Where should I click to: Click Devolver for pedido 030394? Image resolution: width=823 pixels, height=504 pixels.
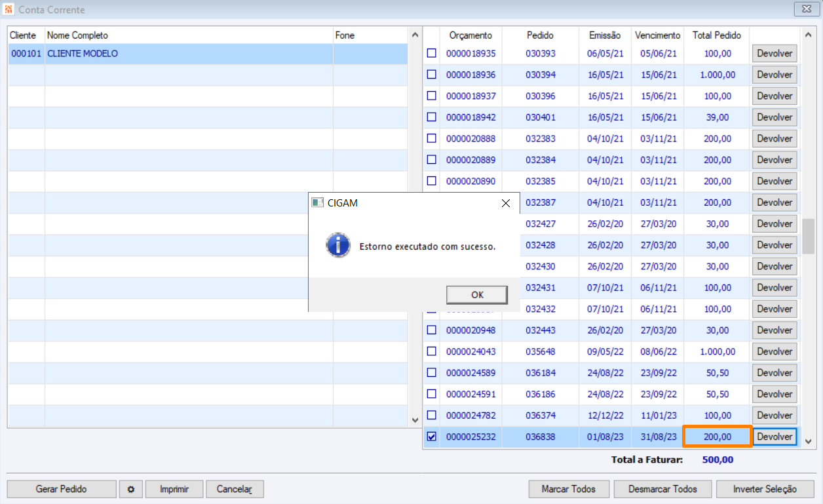pyautogui.click(x=775, y=75)
